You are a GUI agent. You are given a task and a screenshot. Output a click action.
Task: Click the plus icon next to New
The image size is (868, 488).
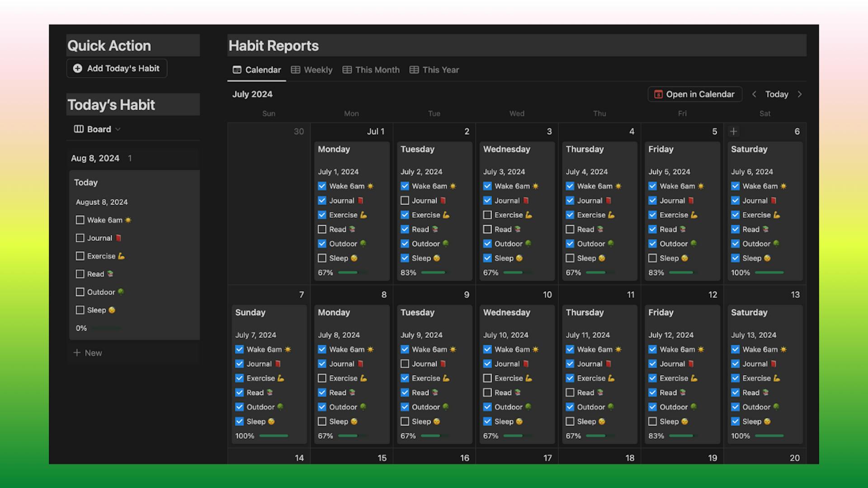tap(77, 352)
